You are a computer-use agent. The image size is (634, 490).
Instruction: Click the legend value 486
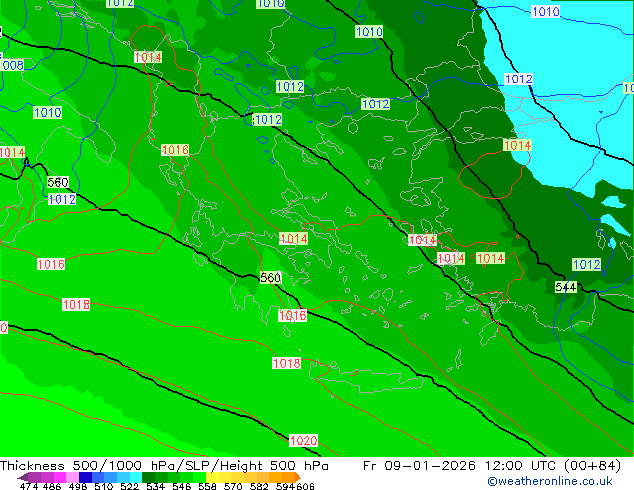click(52, 486)
